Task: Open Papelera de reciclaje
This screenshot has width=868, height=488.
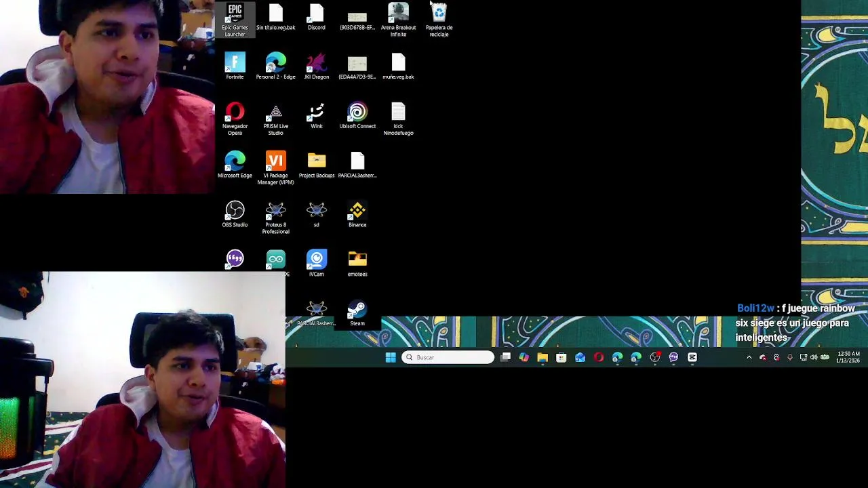Action: coord(439,20)
